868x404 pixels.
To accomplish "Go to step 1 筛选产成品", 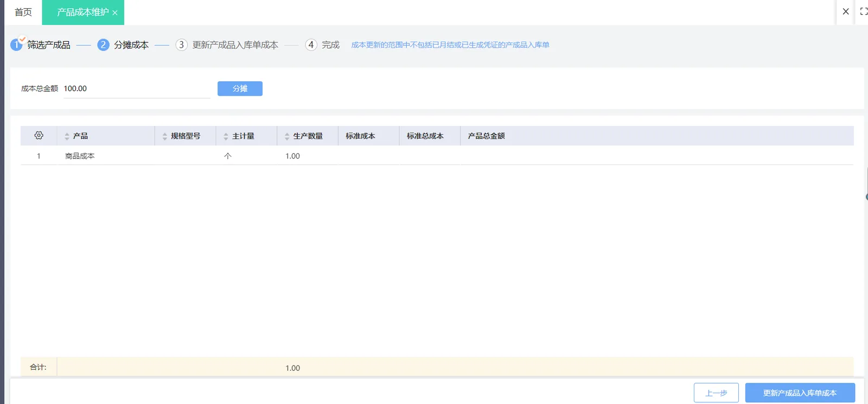I will click(41, 45).
